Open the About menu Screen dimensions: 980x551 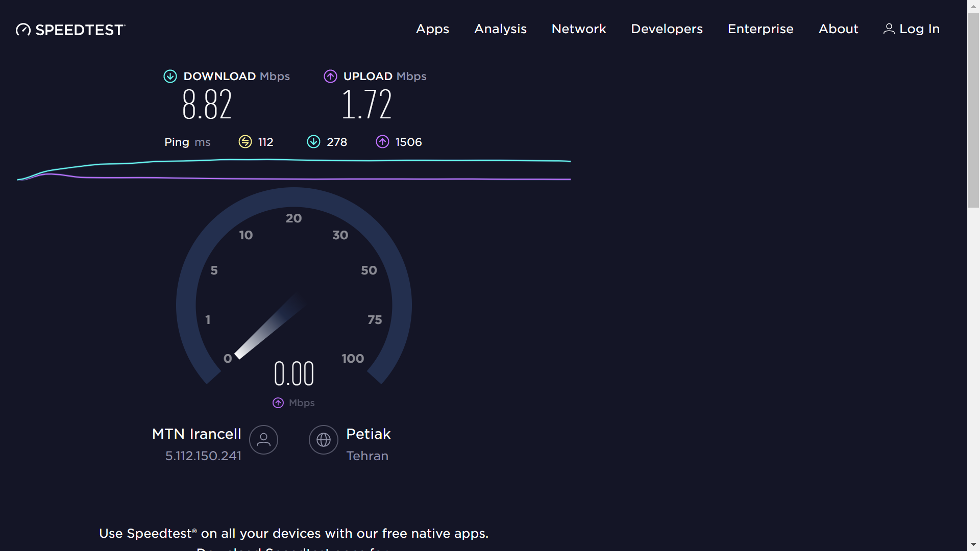(x=838, y=29)
